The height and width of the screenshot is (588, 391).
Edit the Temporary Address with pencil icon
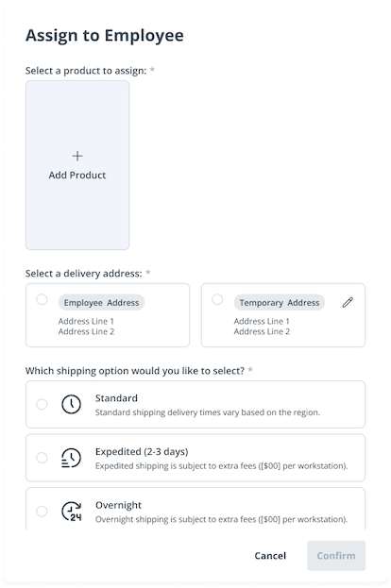tap(348, 302)
